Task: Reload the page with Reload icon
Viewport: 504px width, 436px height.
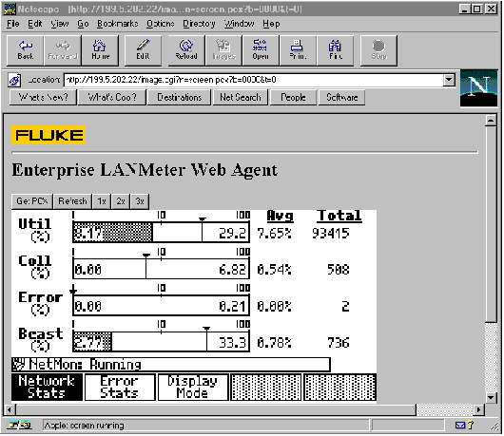Action: pos(186,50)
